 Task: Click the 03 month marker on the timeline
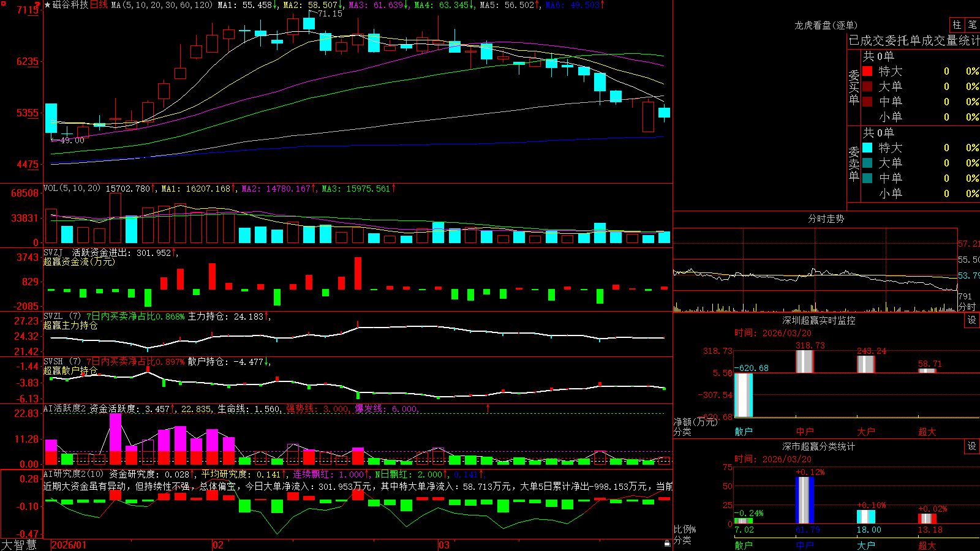pyautogui.click(x=444, y=545)
